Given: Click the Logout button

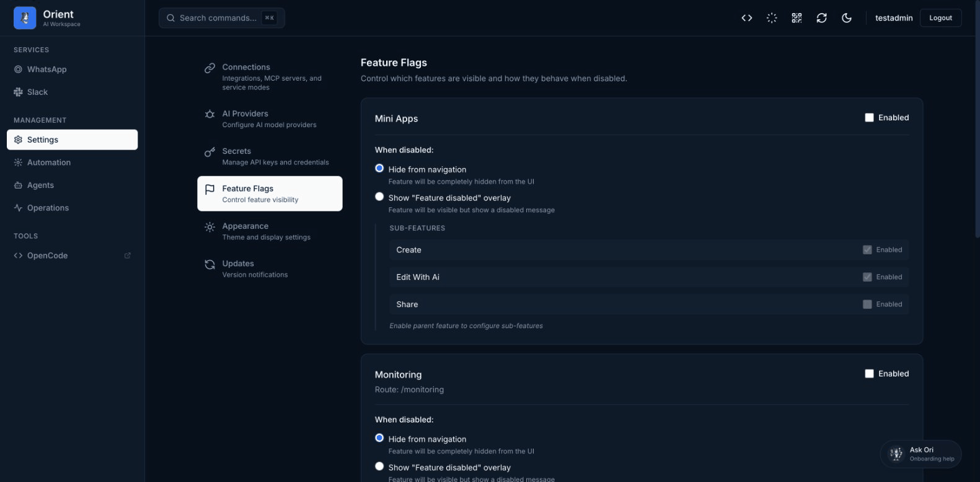Looking at the screenshot, I should 940,18.
